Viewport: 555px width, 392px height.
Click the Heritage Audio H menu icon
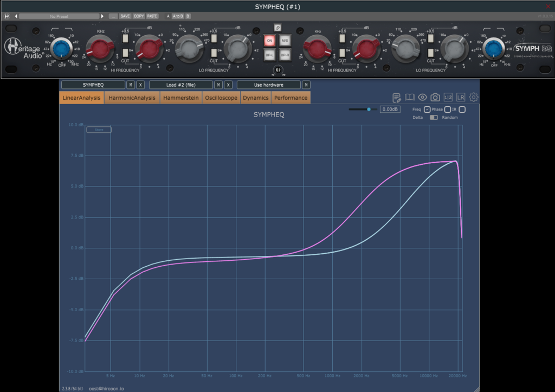pos(7,16)
